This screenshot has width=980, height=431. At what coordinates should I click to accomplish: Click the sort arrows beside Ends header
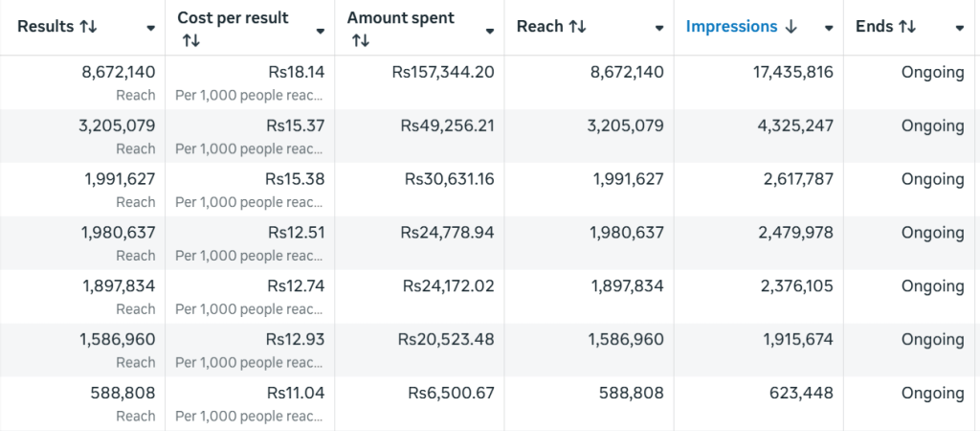click(907, 27)
